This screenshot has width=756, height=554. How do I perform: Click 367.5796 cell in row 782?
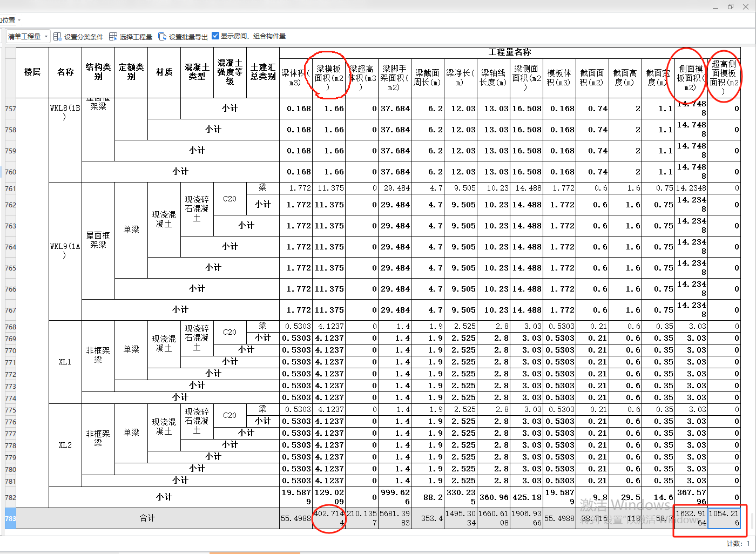(691, 497)
